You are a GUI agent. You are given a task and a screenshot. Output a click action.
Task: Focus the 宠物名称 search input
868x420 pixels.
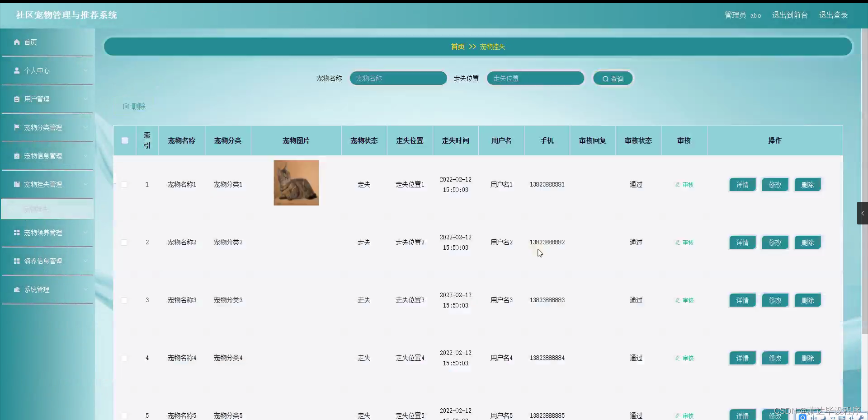coord(398,78)
